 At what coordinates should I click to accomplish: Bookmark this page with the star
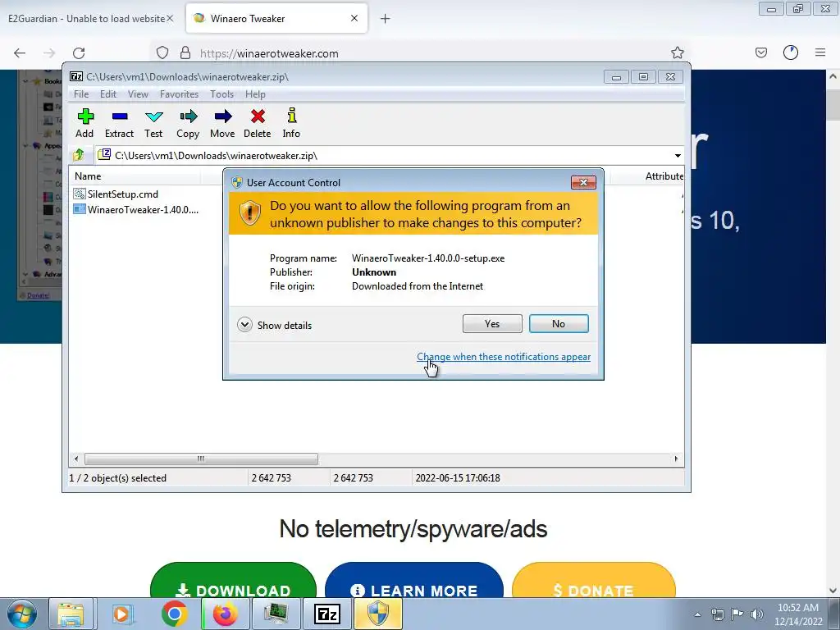point(678,52)
